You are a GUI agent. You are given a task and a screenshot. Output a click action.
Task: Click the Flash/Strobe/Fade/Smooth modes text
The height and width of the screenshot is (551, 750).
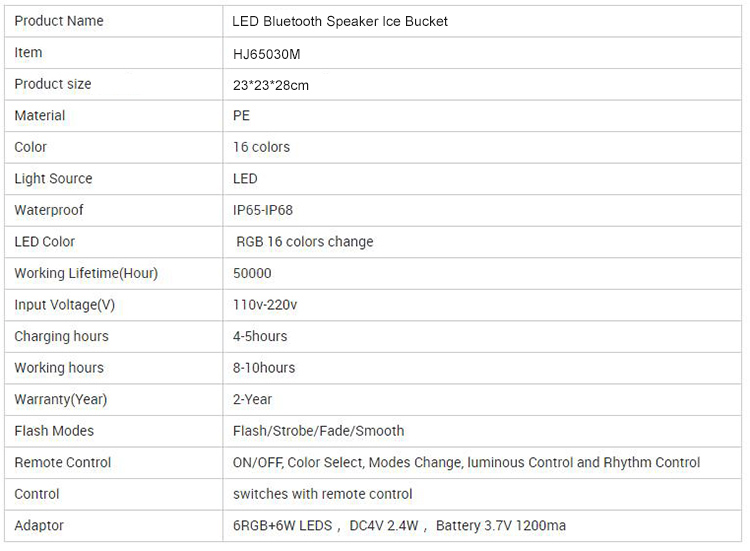click(x=318, y=431)
